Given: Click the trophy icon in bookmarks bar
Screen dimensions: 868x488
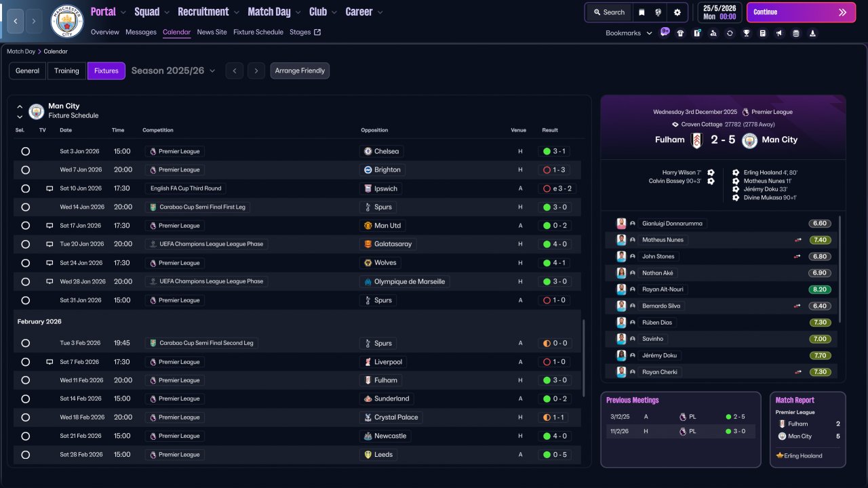Looking at the screenshot, I should click(746, 33).
